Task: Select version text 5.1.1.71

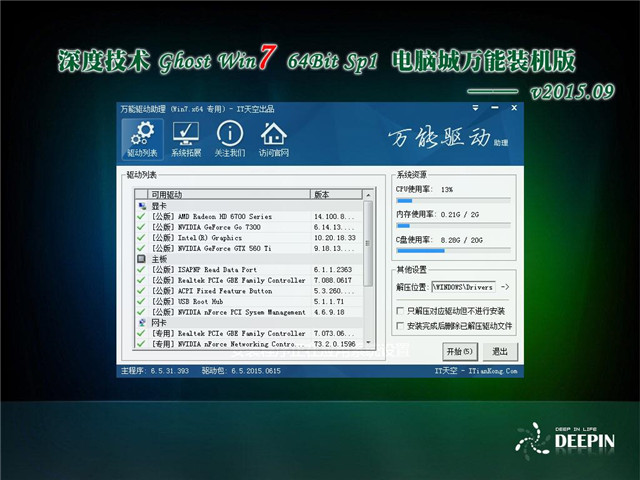Action: click(329, 301)
